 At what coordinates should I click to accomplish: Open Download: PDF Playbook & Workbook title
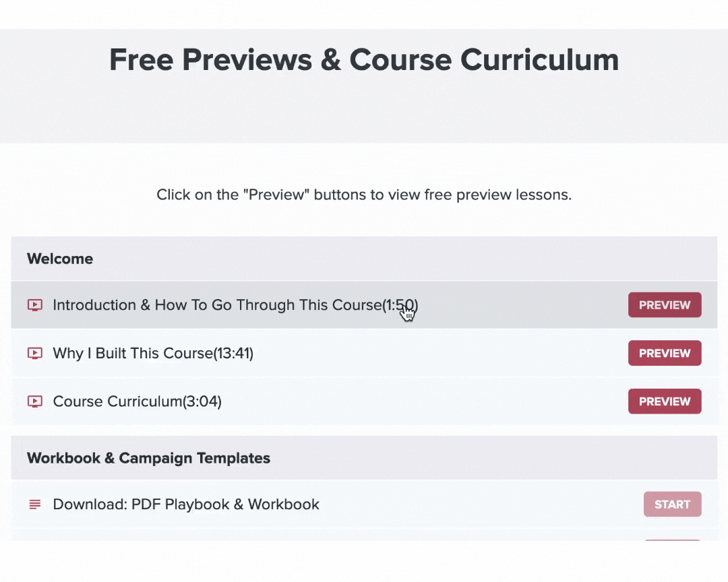pyautogui.click(x=186, y=504)
